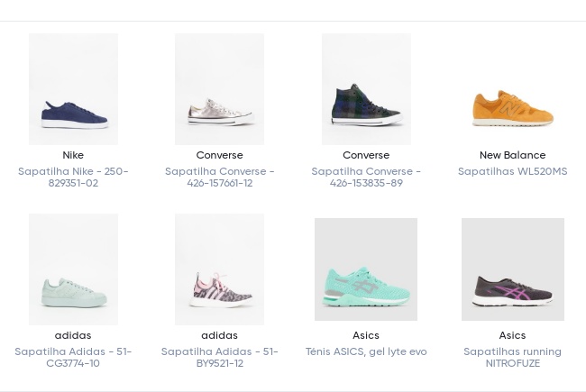Open the turquoise Asics gel lyte image
Image resolution: width=586 pixels, height=392 pixels.
tap(366, 269)
